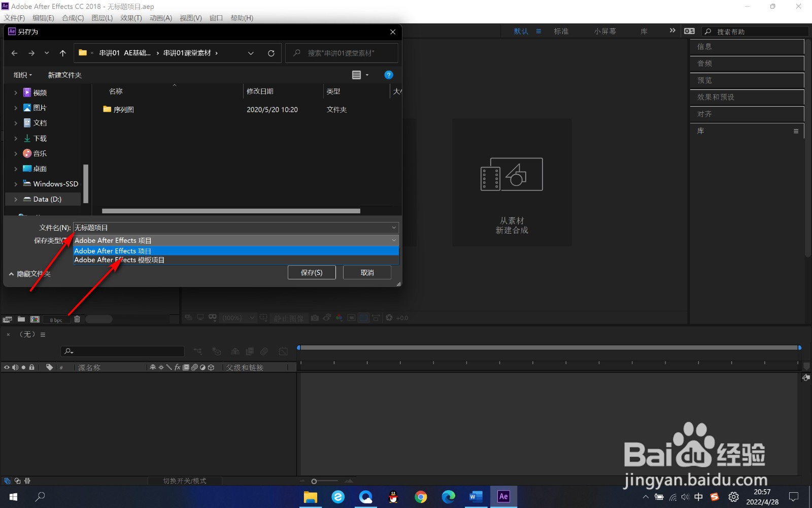This screenshot has width=812, height=508.
Task: Click the timeline zoom slider handle
Action: (314, 481)
